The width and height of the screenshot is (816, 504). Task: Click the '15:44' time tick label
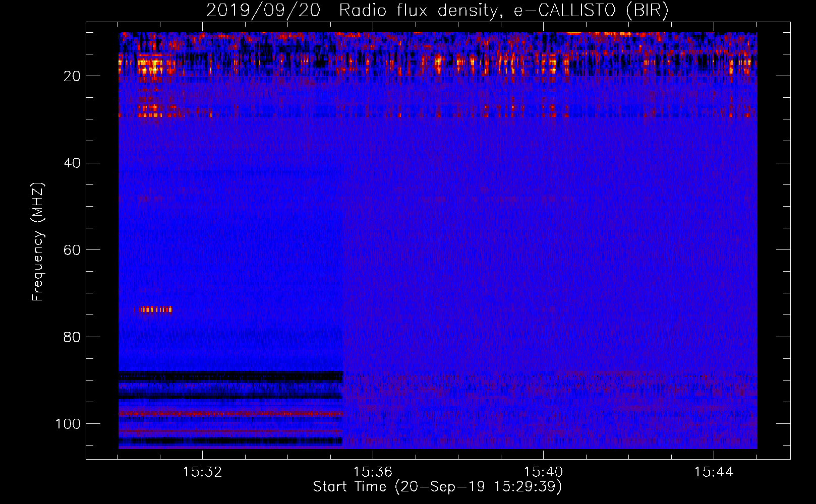(714, 472)
